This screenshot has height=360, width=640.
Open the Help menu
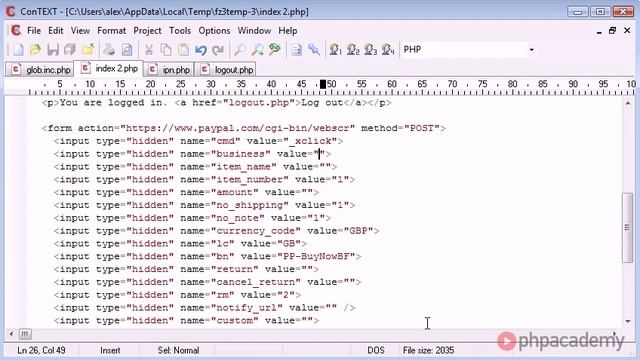[x=288, y=31]
